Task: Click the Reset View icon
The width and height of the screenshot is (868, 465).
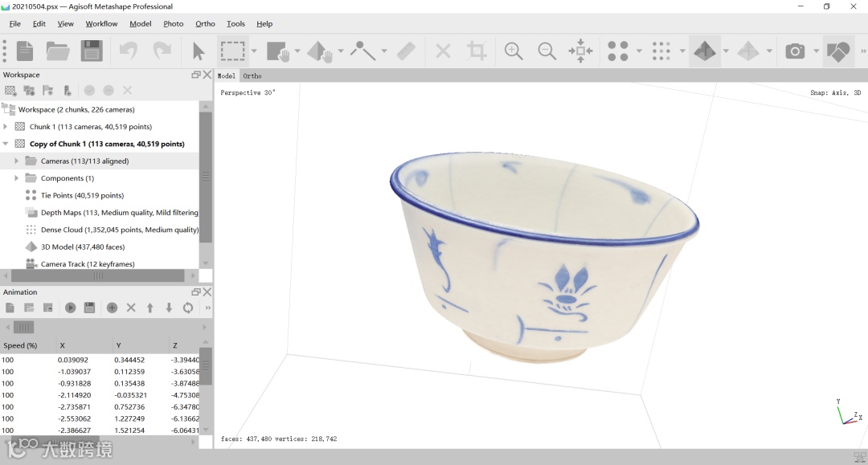Action: tap(580, 51)
